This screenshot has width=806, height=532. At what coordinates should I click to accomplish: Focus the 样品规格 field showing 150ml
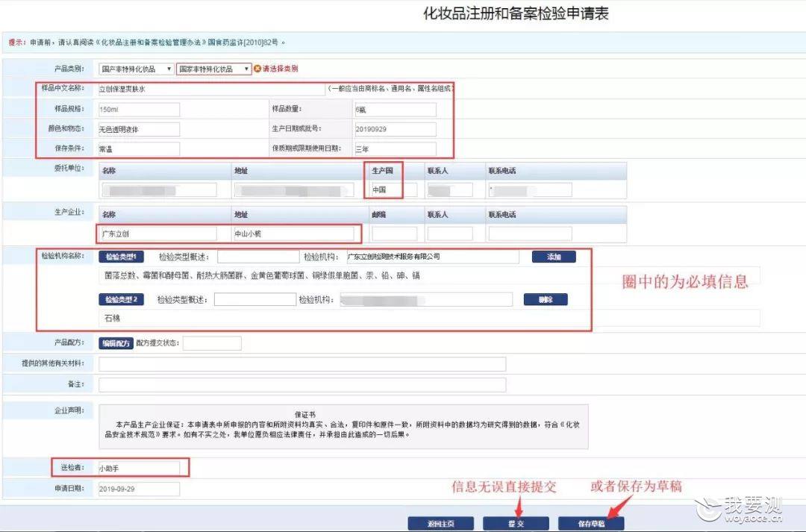point(139,110)
